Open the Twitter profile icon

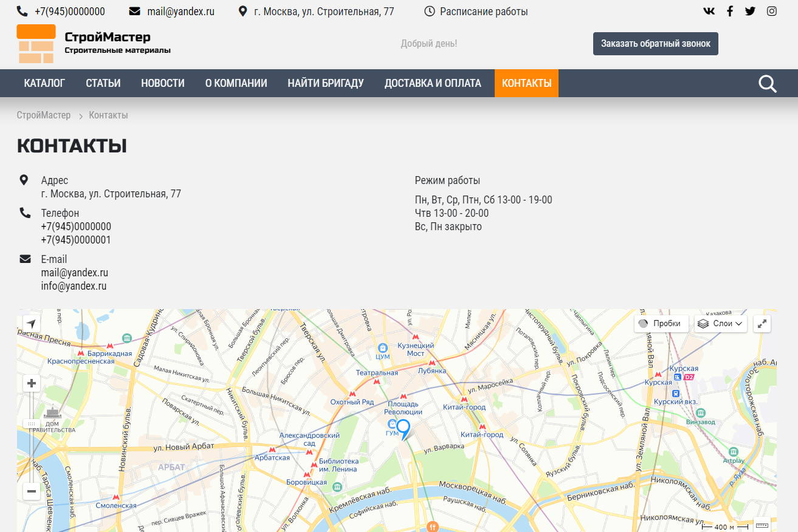click(750, 11)
